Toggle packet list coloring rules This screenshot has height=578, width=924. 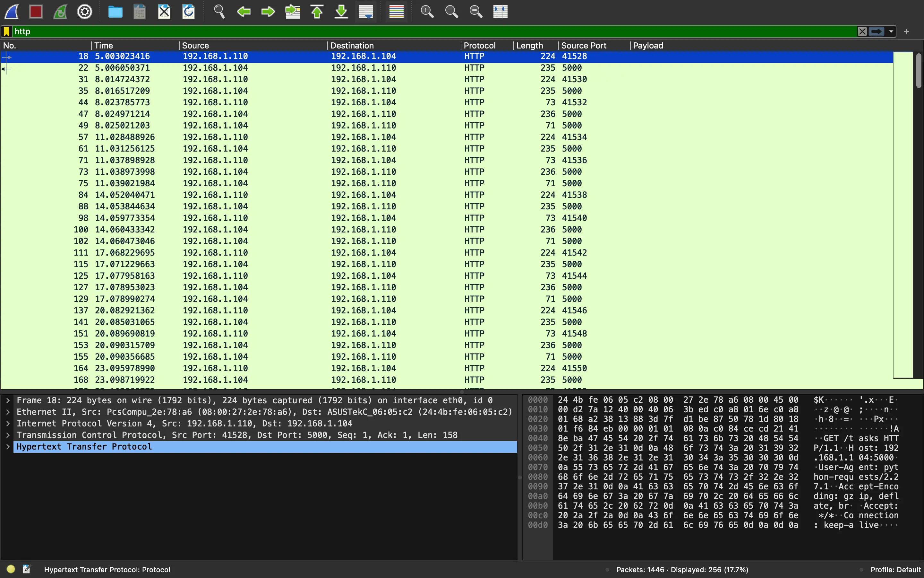(x=396, y=12)
